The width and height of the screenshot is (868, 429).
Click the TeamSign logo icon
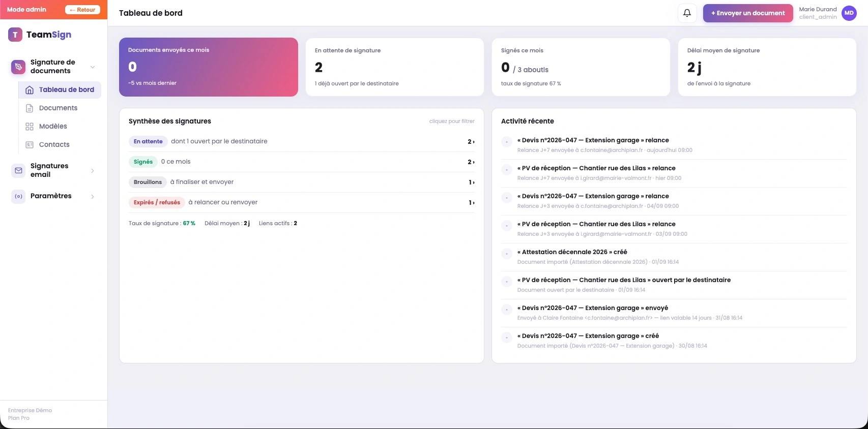[x=15, y=35]
